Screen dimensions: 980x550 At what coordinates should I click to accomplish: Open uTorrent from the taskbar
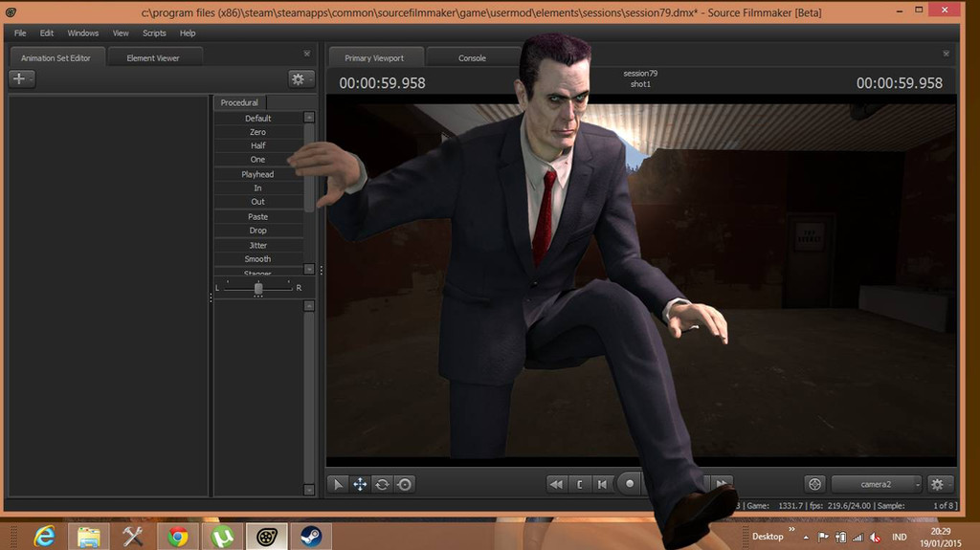[x=222, y=537]
